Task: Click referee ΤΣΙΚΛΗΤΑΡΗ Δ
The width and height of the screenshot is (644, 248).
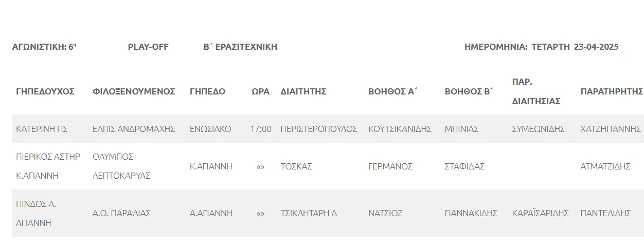Action: point(309,213)
